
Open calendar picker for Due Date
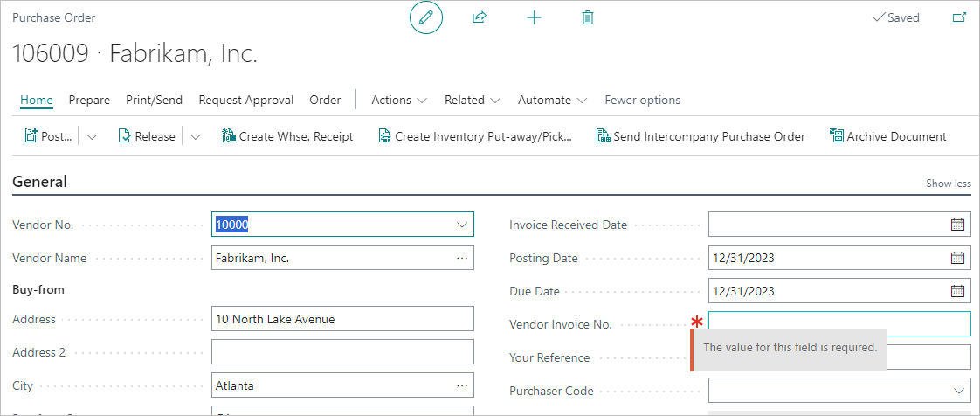[957, 291]
